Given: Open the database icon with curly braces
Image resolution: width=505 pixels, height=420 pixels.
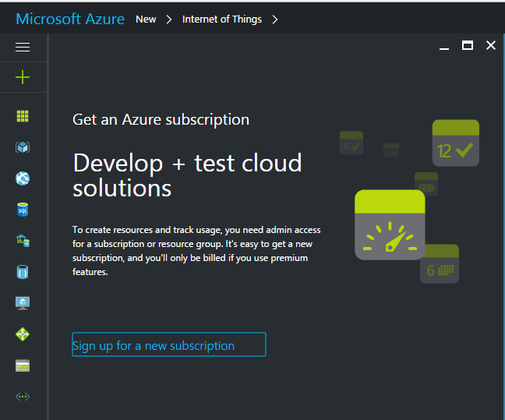Looking at the screenshot, I should (x=23, y=272).
